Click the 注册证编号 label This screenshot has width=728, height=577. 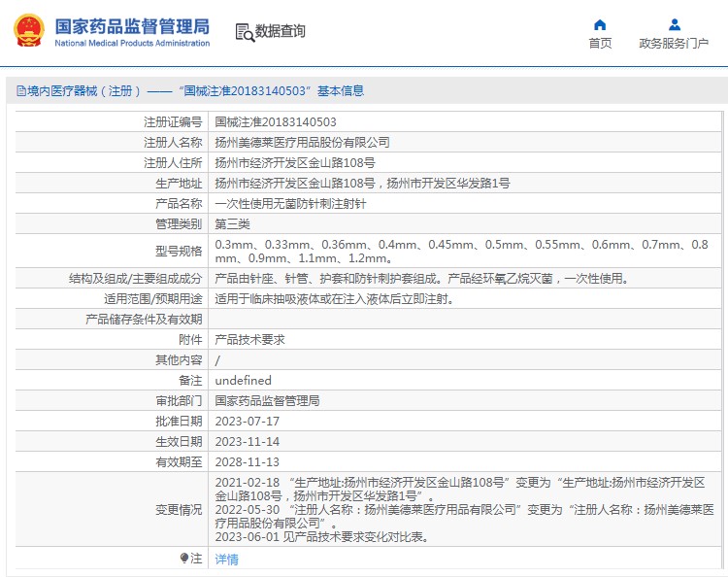click(173, 122)
